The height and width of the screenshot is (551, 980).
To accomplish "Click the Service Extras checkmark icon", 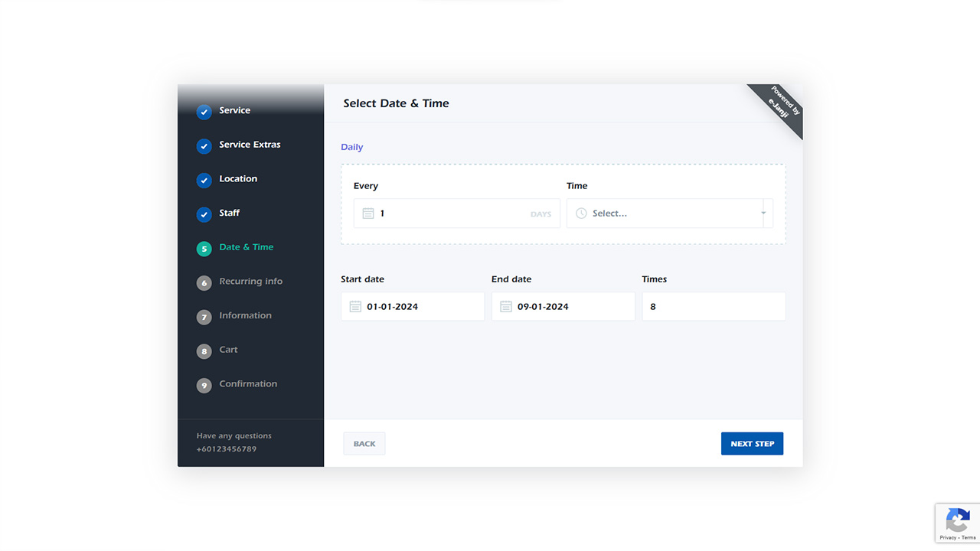I will pos(204,146).
